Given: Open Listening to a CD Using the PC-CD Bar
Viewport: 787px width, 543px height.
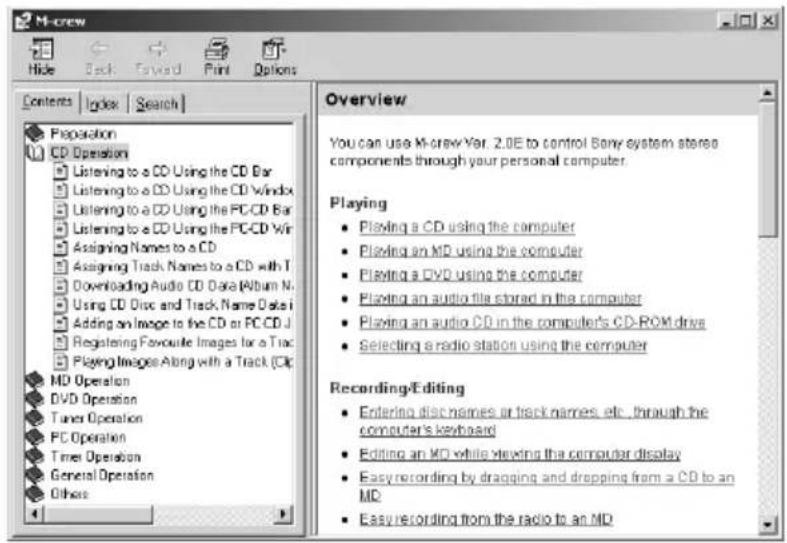Looking at the screenshot, I should click(x=182, y=209).
